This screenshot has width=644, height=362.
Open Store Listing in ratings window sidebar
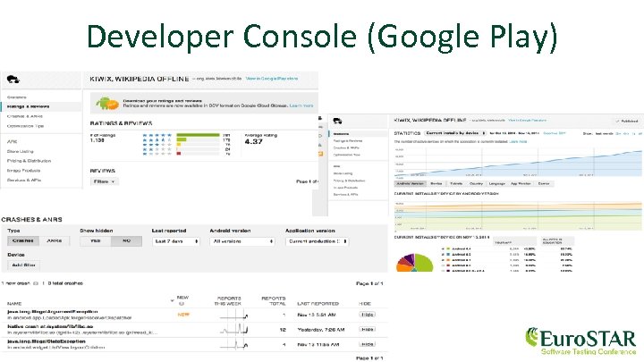(x=20, y=151)
